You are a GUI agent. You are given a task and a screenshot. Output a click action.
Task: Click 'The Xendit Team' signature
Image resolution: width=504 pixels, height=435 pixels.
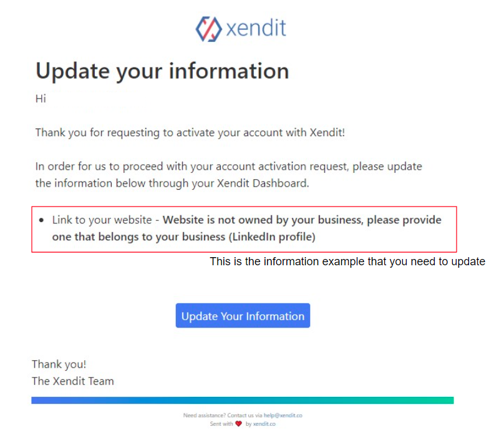(x=73, y=381)
